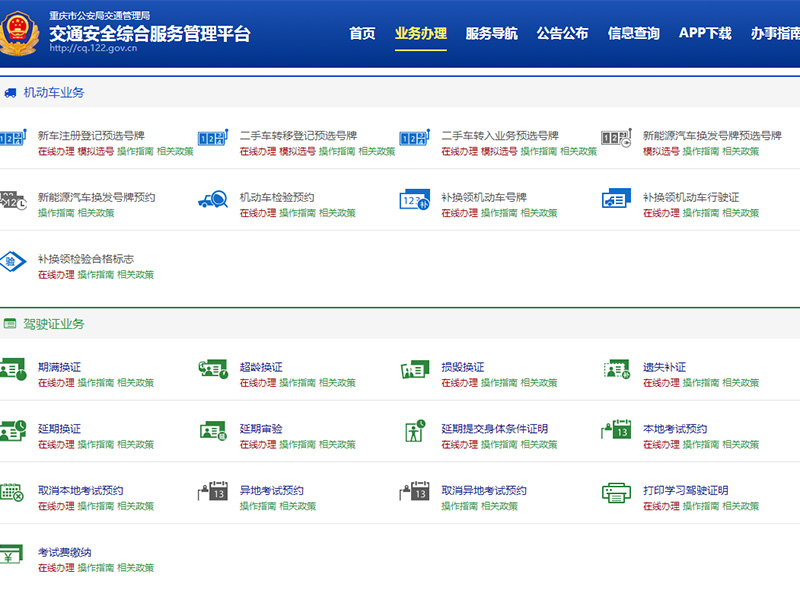800x600 pixels.
Task: Switch to the 服务导航 menu item
Action: [x=491, y=33]
